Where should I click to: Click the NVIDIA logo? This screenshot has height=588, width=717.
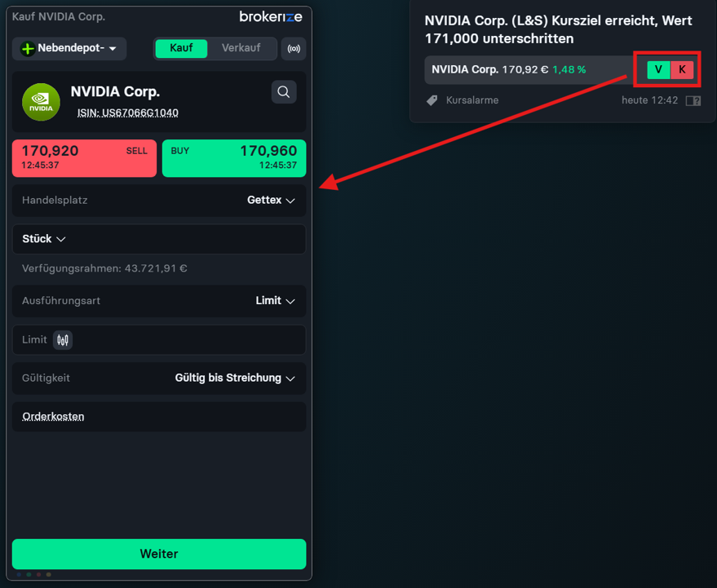[41, 102]
